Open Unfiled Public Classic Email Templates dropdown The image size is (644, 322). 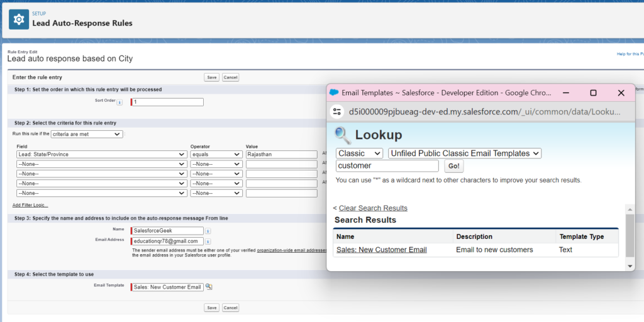465,153
